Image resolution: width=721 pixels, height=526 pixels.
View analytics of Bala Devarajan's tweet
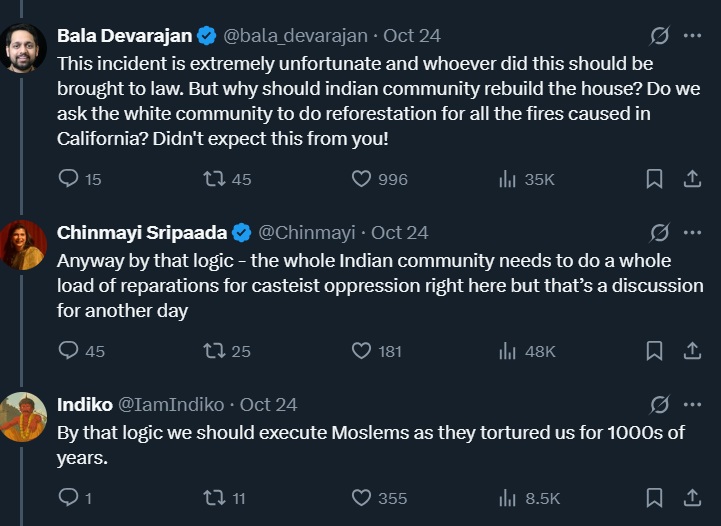pos(508,179)
